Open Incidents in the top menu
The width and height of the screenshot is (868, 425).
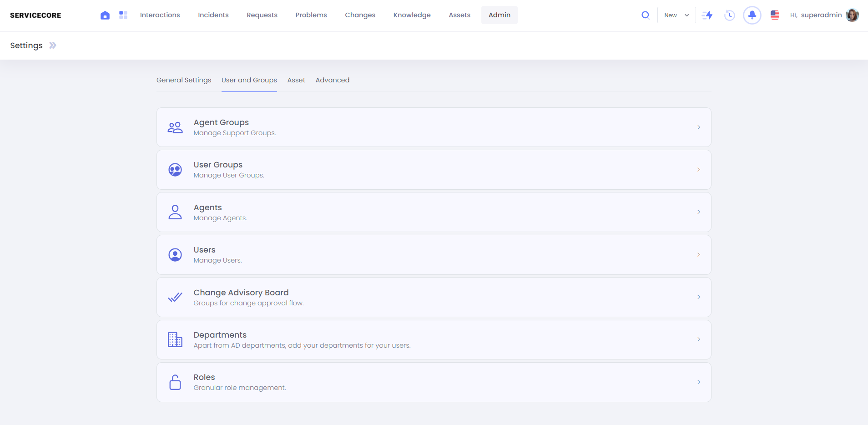[213, 15]
